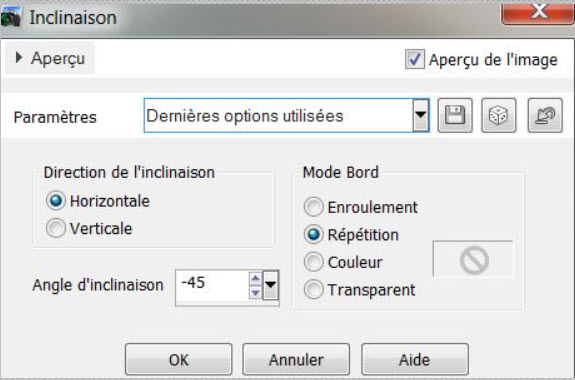Click the angle value input field

pos(212,283)
